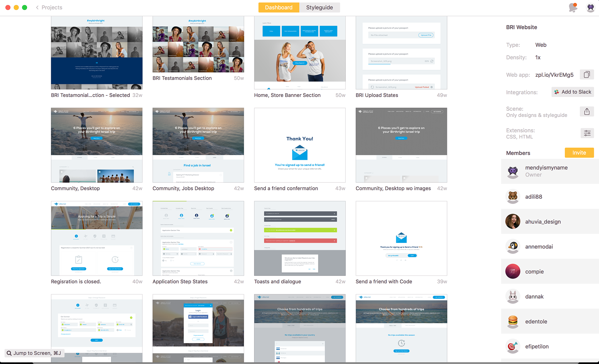Open extensions settings sliders icon
This screenshot has height=364, width=599.
coord(587,133)
